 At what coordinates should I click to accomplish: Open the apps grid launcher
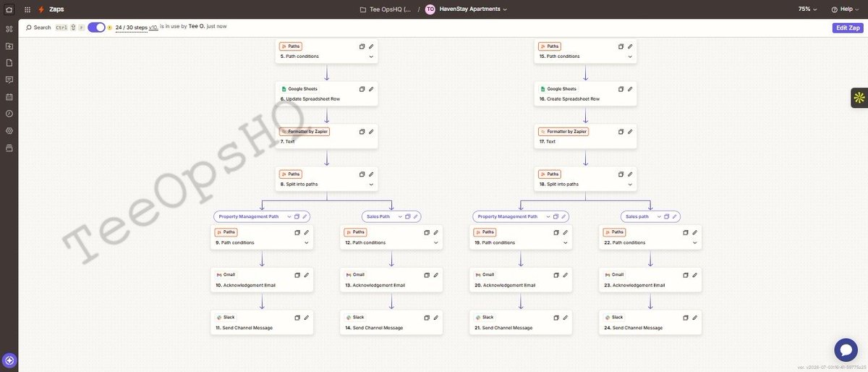[27, 9]
